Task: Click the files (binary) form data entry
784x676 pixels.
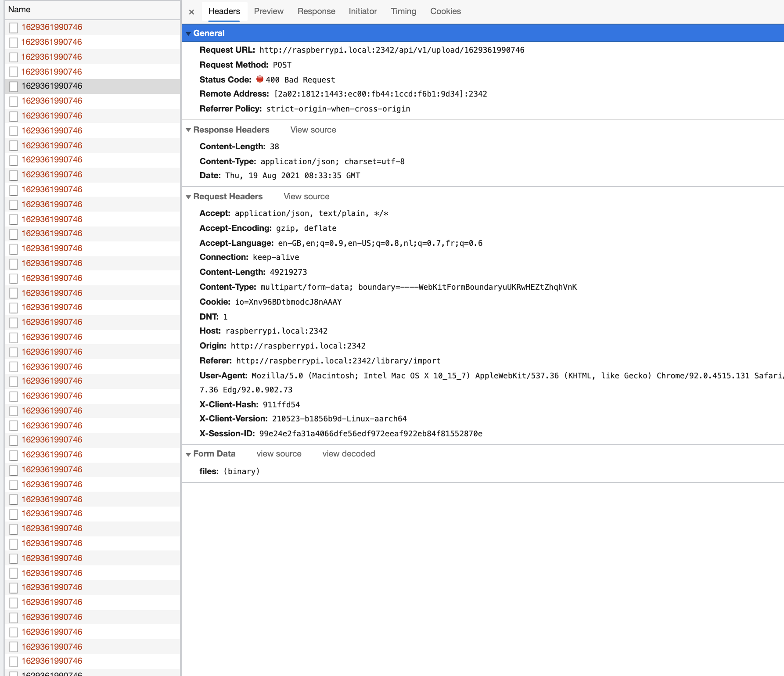Action: pyautogui.click(x=230, y=471)
